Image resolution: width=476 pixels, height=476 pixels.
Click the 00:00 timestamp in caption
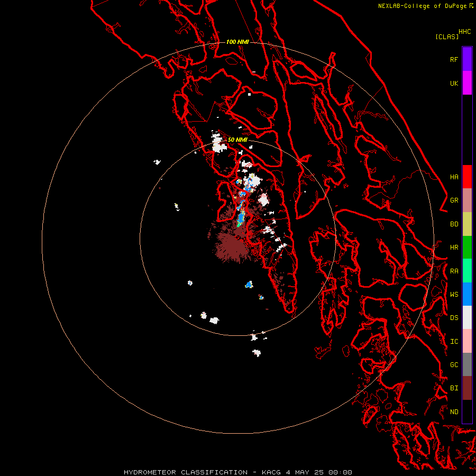tap(340, 472)
